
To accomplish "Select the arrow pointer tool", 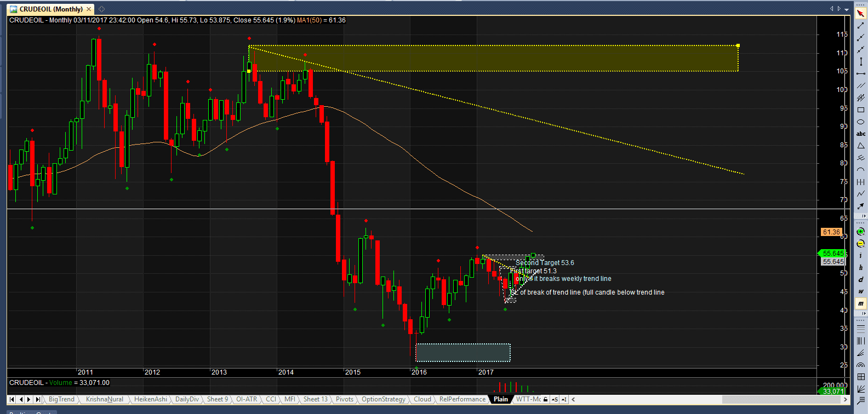I will point(860,13).
